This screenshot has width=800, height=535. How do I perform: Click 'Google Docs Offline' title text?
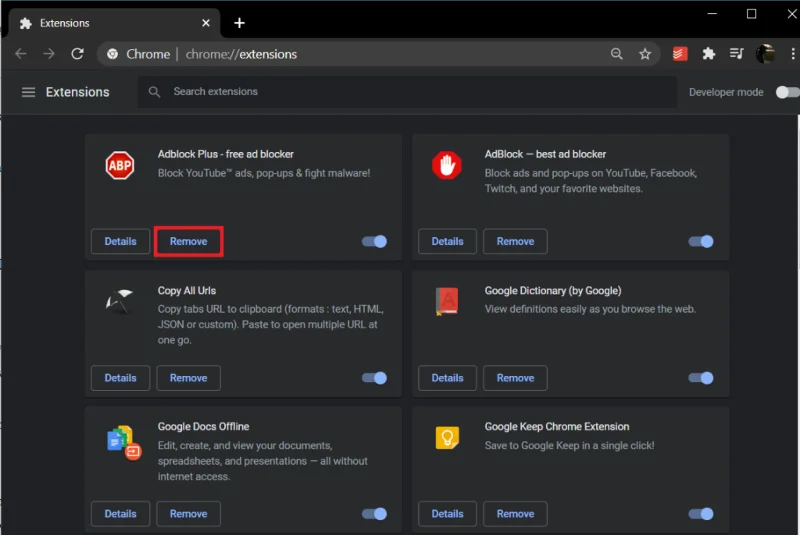pos(204,426)
